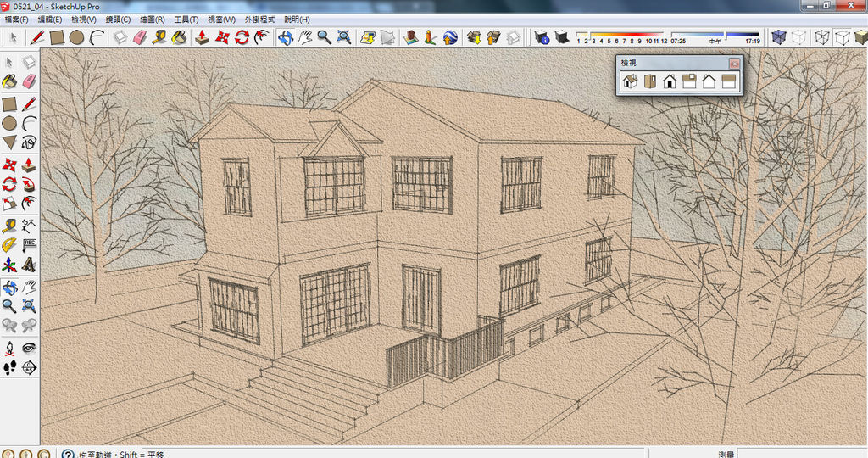Switch to Iso view in 檢視 panel
Image resolution: width=868 pixels, height=458 pixels.
pos(630,82)
